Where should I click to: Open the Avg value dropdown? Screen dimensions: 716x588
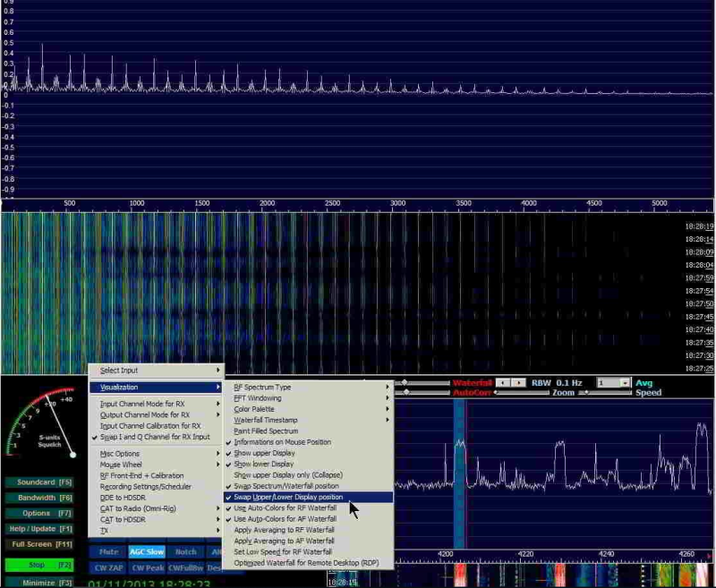tap(625, 382)
